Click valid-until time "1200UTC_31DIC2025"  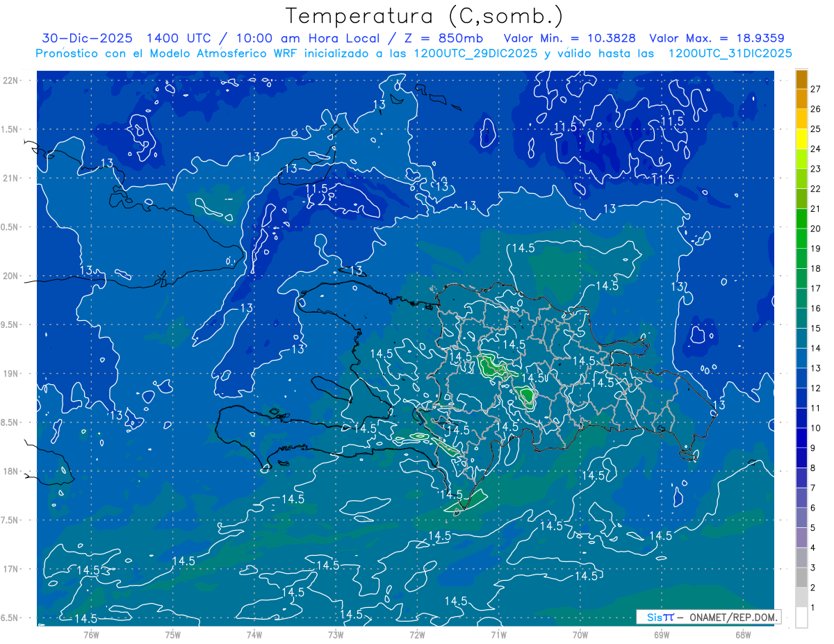[730, 53]
